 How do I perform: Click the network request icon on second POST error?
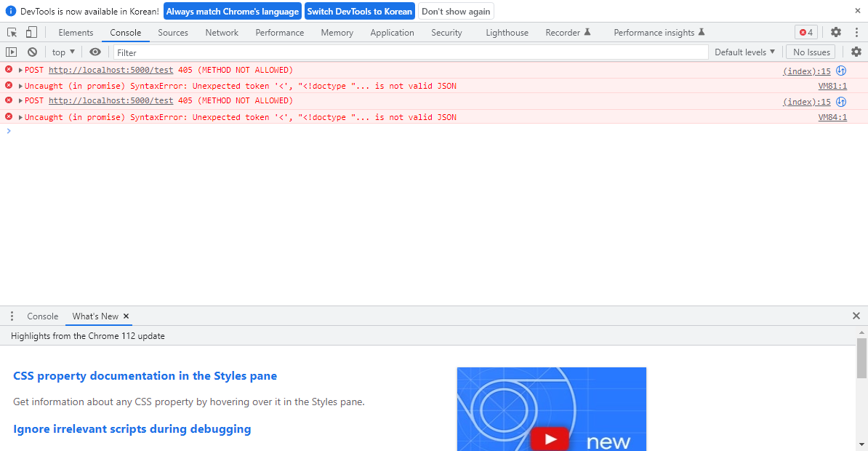click(841, 102)
